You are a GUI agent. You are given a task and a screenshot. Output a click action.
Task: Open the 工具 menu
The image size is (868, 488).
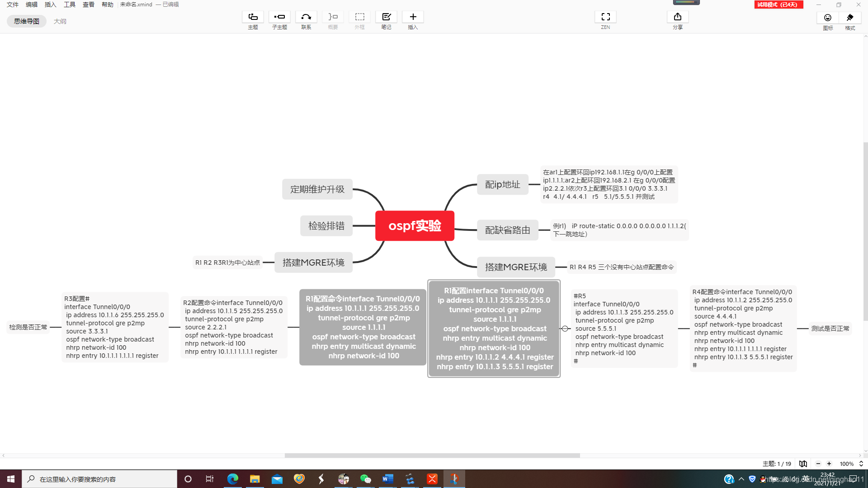pos(70,5)
